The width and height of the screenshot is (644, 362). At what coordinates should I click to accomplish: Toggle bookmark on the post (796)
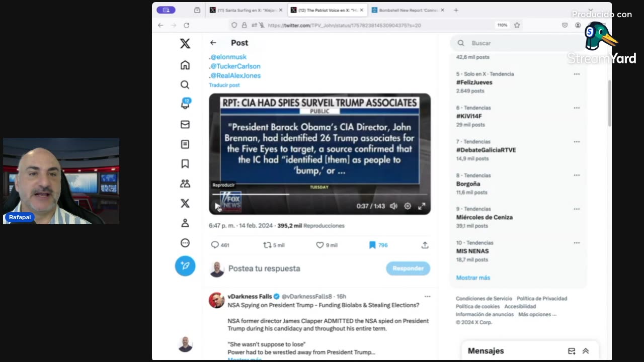378,245
